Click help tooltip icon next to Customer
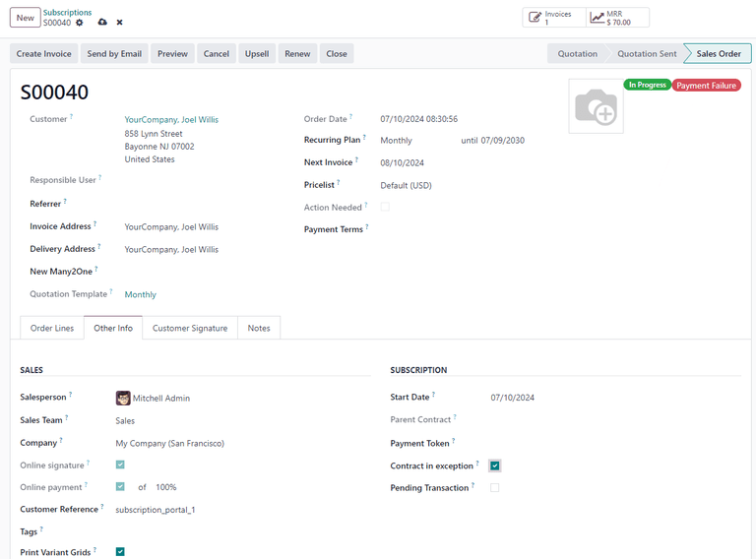756x559 pixels. 71,118
